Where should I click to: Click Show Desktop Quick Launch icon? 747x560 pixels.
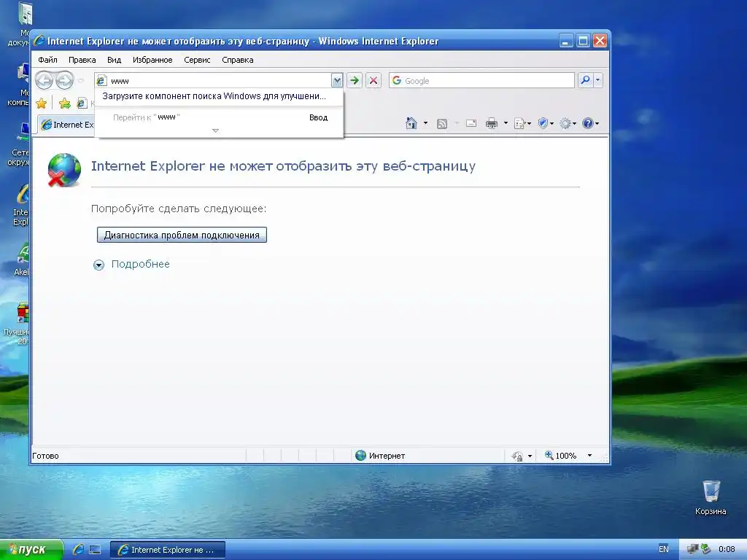95,550
